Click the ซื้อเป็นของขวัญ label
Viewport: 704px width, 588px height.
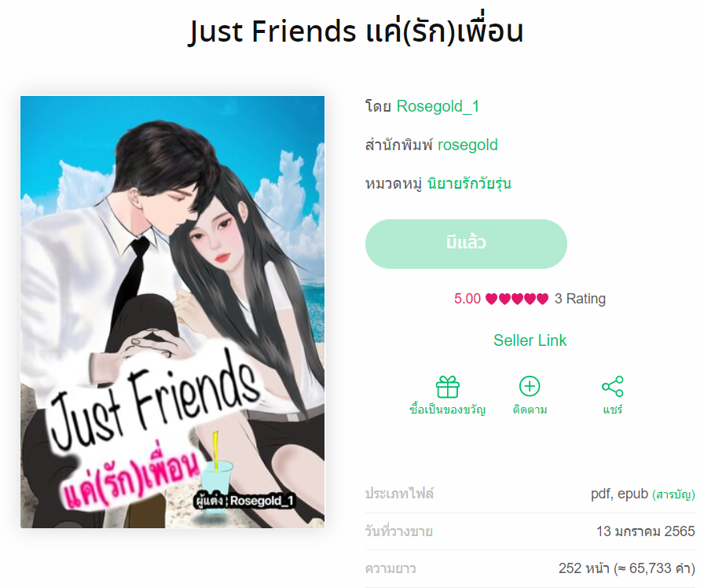447,410
